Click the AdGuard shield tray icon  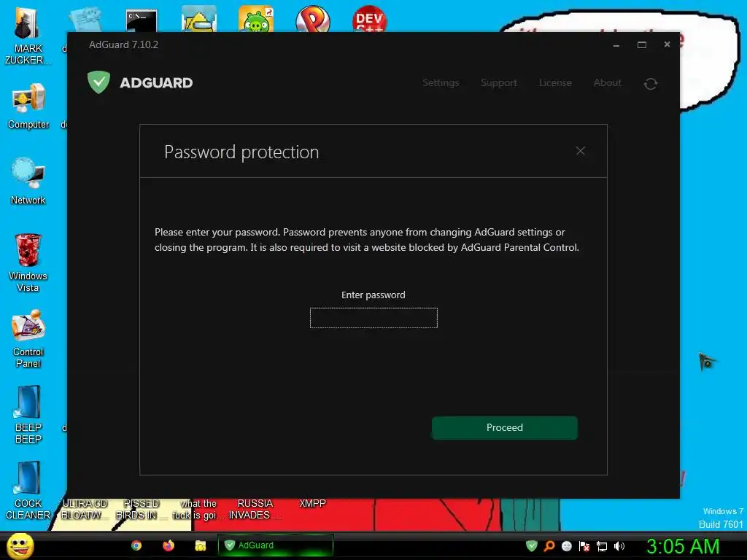coord(532,546)
